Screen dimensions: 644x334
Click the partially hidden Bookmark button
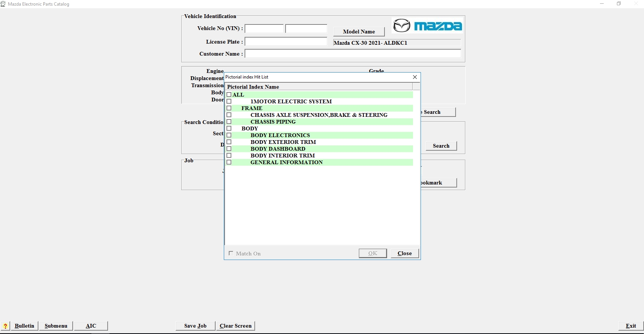pyautogui.click(x=439, y=183)
